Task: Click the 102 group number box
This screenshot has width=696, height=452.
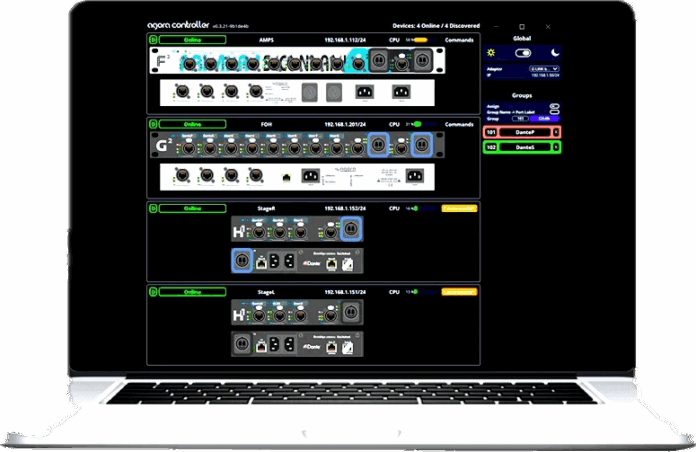Action: pyautogui.click(x=491, y=147)
